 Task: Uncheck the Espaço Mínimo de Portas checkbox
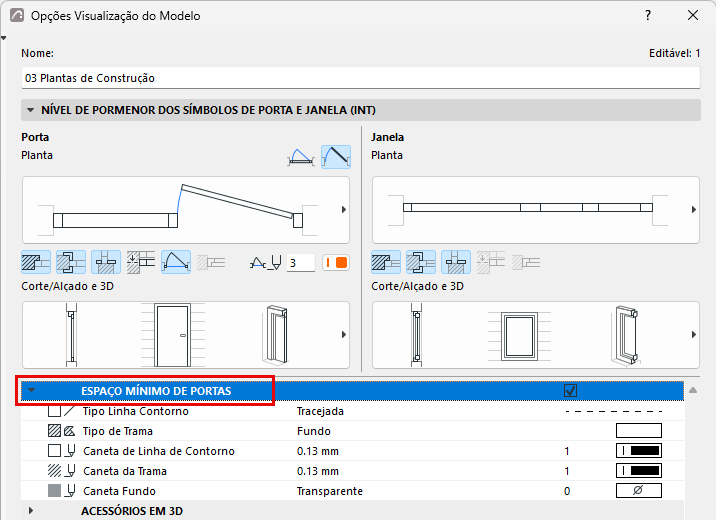tap(570, 391)
